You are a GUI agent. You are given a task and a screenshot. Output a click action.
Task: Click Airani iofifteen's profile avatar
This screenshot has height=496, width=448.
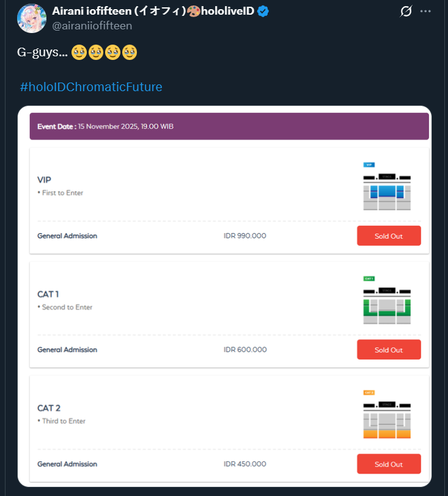[x=31, y=18]
